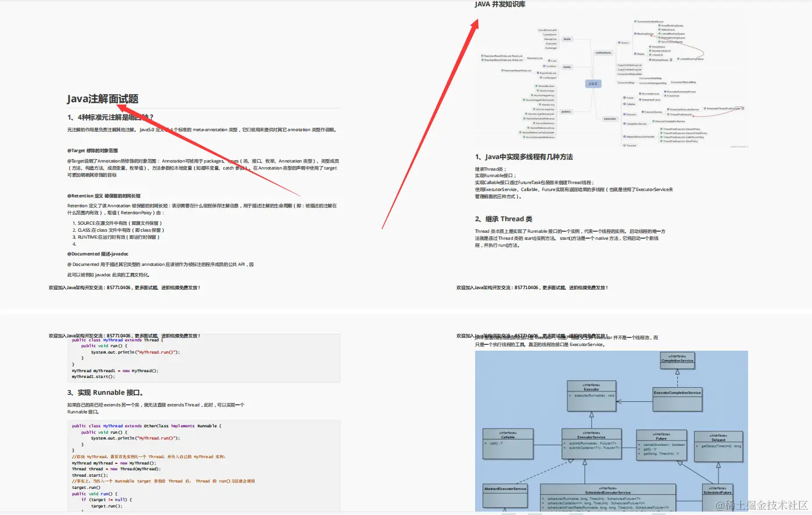Click the "Future" interface box in the UML diagram
This screenshot has height=515, width=812.
pyautogui.click(x=661, y=446)
